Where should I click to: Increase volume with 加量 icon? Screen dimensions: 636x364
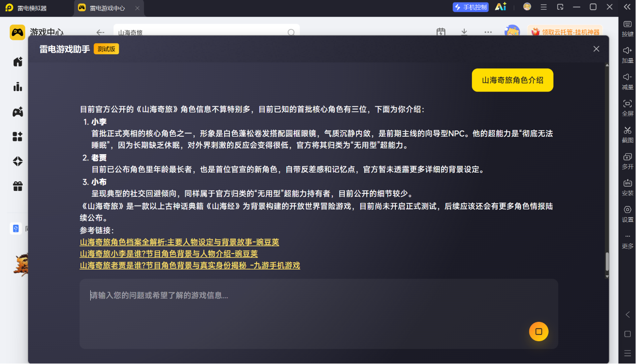[627, 55]
